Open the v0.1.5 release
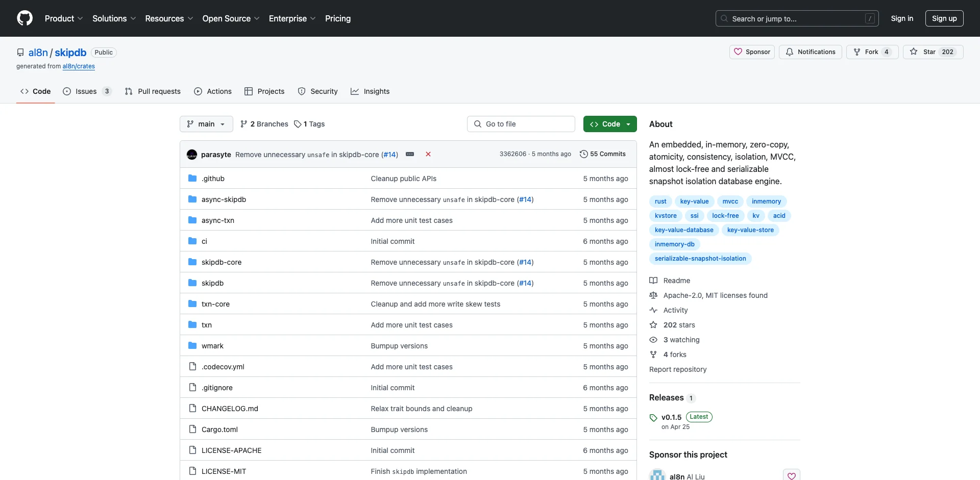Image resolution: width=980 pixels, height=480 pixels. coord(671,417)
